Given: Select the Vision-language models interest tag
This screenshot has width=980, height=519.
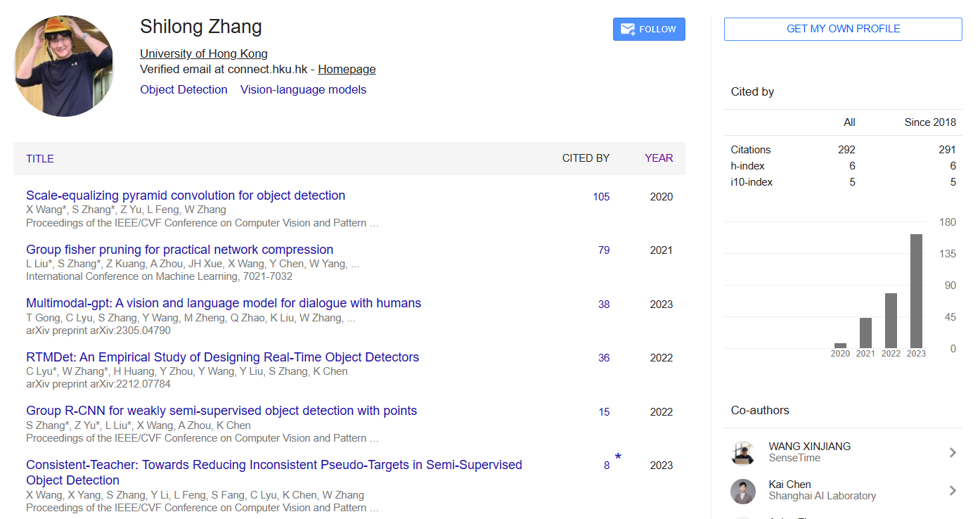Looking at the screenshot, I should click(x=303, y=89).
